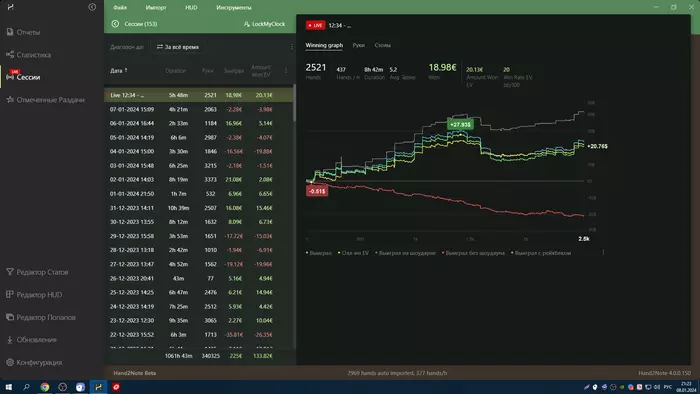700x394 pixels.
Task: Click the Hand2Note taskbar icon
Action: (x=98, y=387)
